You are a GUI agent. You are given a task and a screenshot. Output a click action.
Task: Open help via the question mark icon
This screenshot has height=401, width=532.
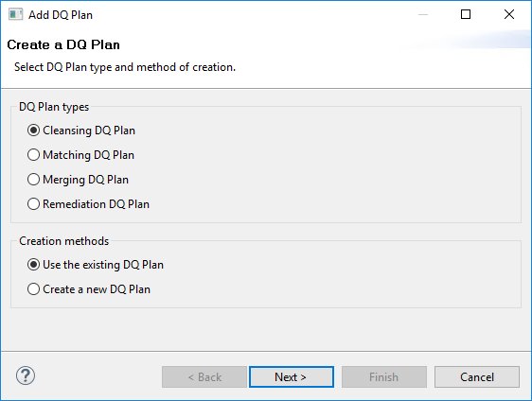point(26,375)
